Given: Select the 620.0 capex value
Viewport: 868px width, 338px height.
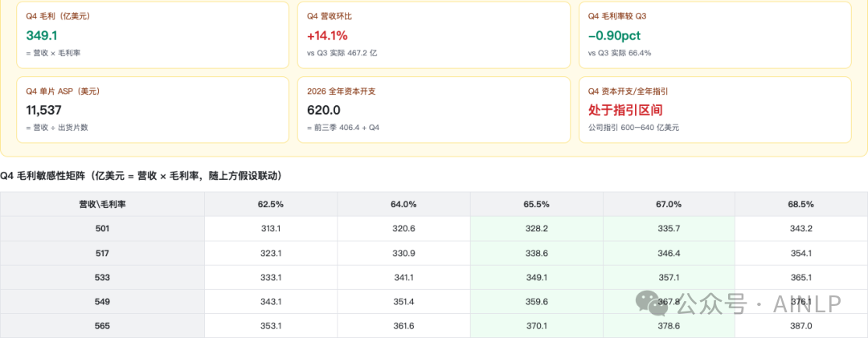Looking at the screenshot, I should click(324, 110).
